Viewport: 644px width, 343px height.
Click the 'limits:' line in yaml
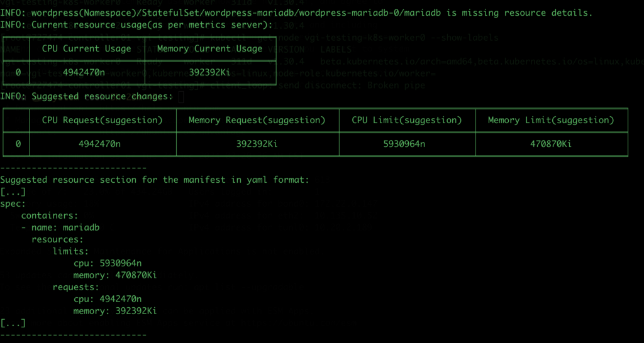(x=70, y=251)
